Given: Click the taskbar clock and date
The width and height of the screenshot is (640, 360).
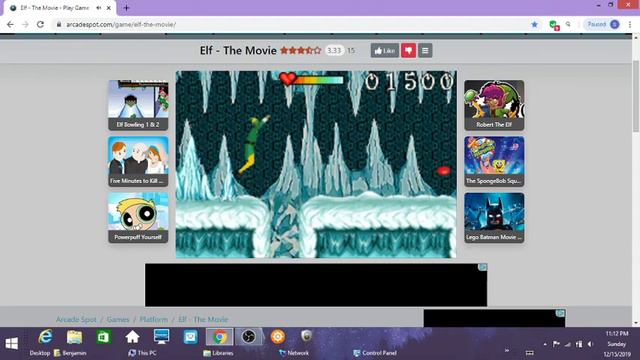Looking at the screenshot, I should pyautogui.click(x=617, y=344).
